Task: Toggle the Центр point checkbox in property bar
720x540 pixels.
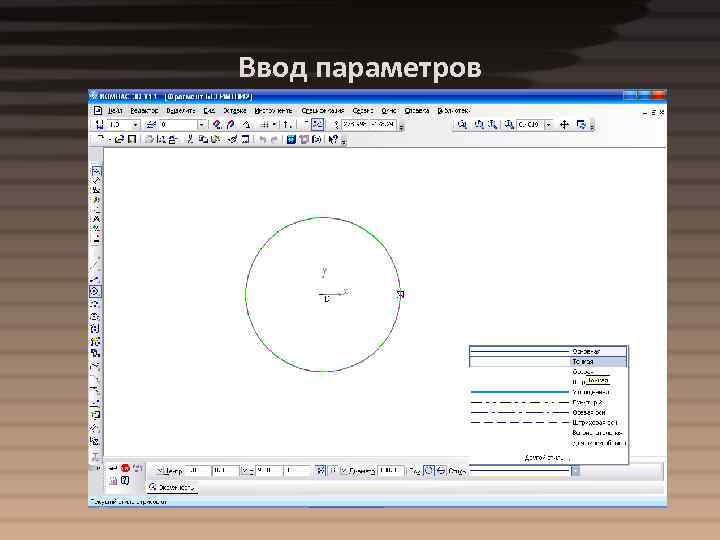Action: click(x=160, y=471)
